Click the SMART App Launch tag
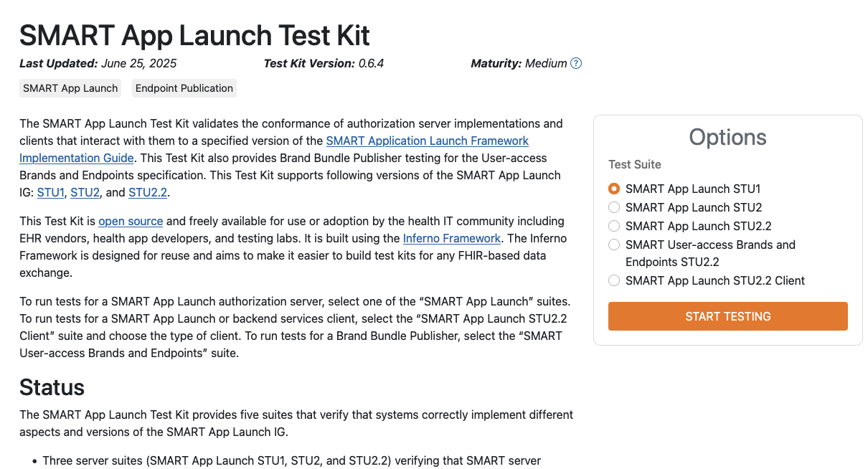Image resolution: width=868 pixels, height=469 pixels. pos(70,88)
